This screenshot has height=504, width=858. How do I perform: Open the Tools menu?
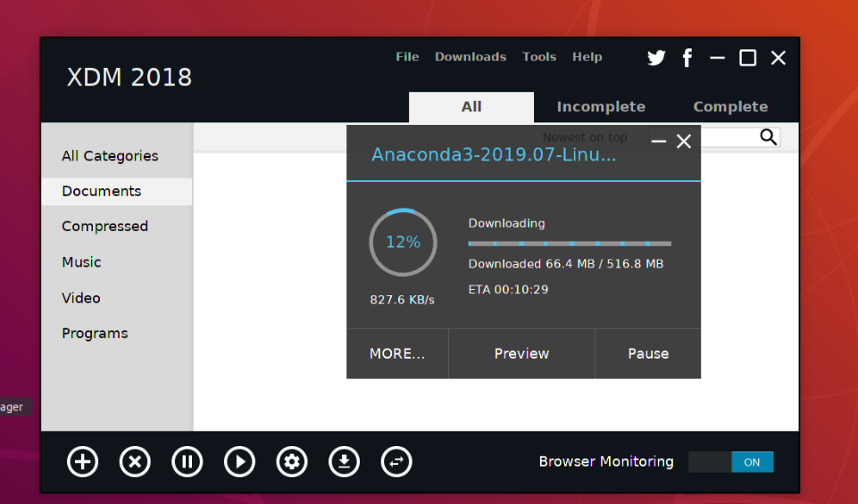tap(539, 57)
